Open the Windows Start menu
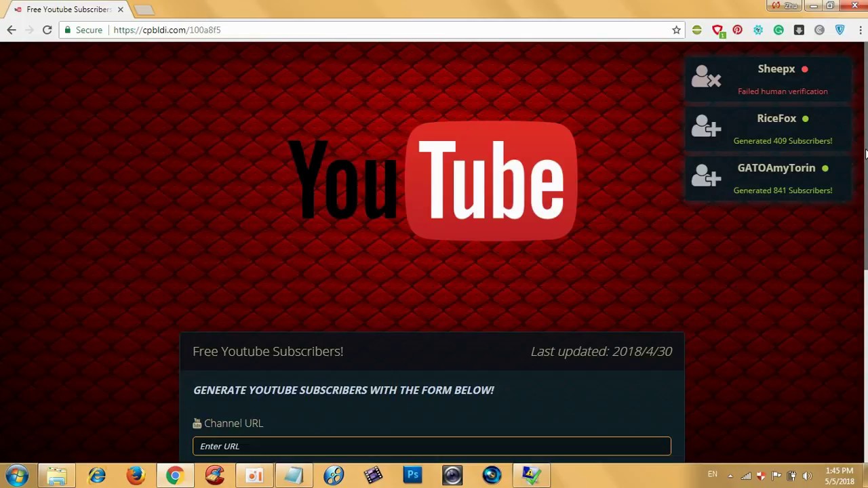Image resolution: width=868 pixels, height=488 pixels. [18, 475]
